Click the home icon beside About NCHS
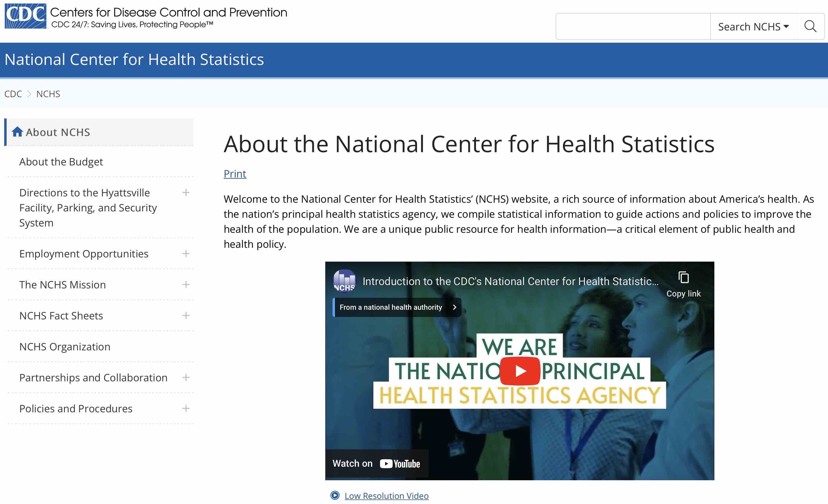The width and height of the screenshot is (828, 504). pos(17,132)
